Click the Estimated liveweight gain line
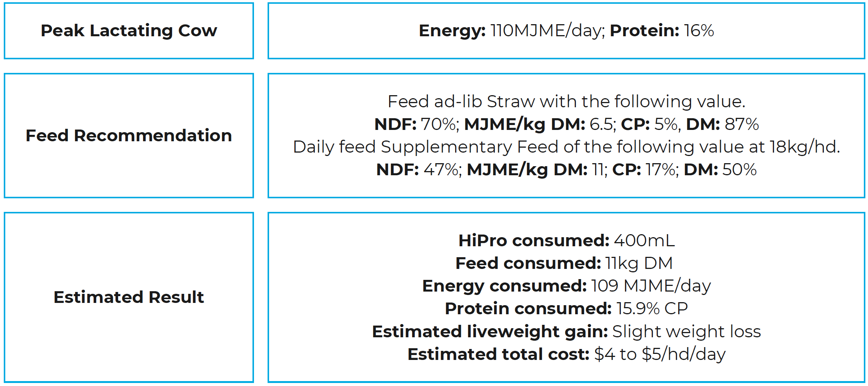 coord(566,331)
